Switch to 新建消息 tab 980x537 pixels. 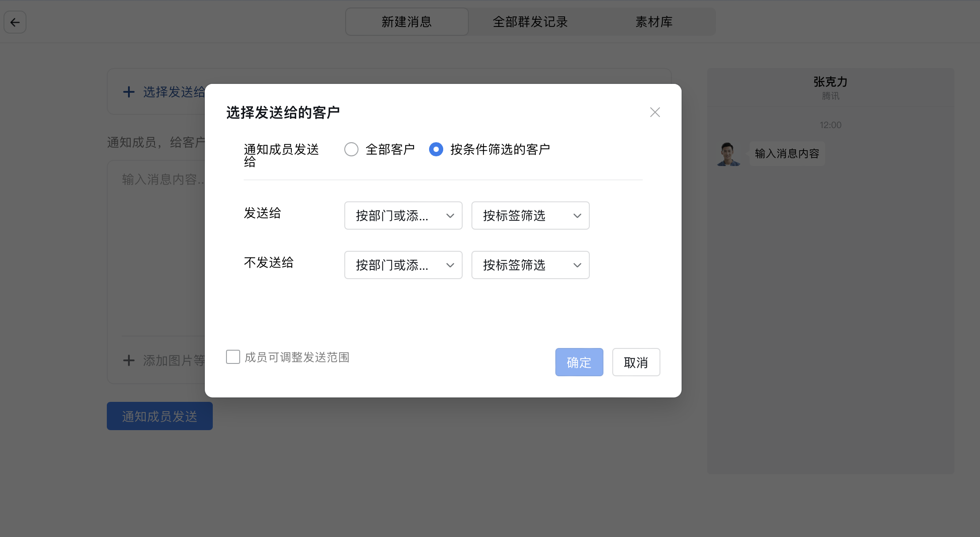point(407,22)
